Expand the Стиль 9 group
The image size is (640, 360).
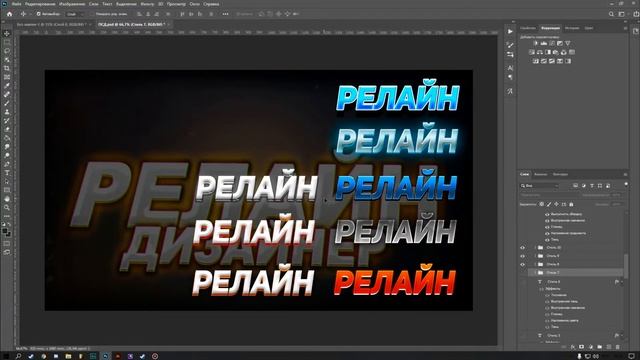535,256
